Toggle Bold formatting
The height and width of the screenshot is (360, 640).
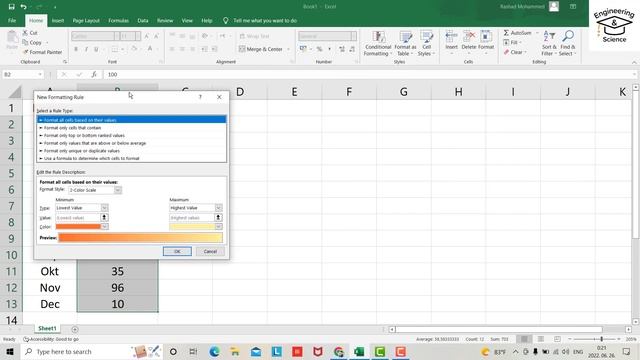(x=76, y=49)
